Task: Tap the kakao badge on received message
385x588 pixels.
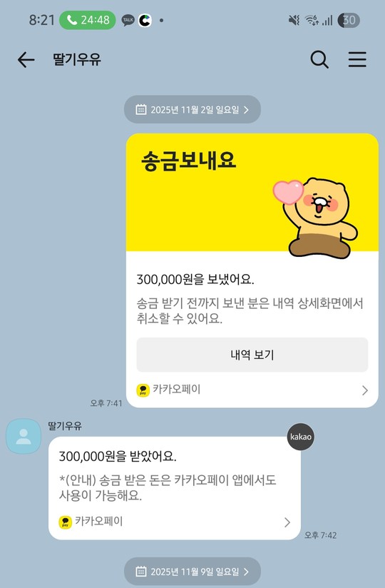Action: click(300, 437)
